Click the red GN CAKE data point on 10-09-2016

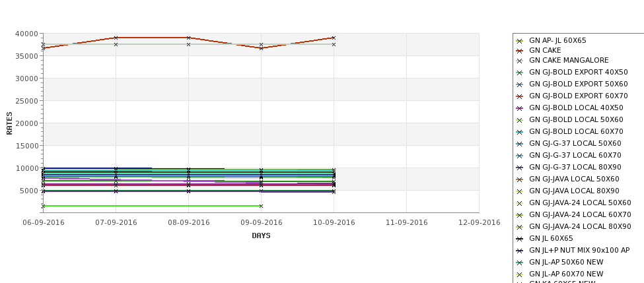coord(334,38)
